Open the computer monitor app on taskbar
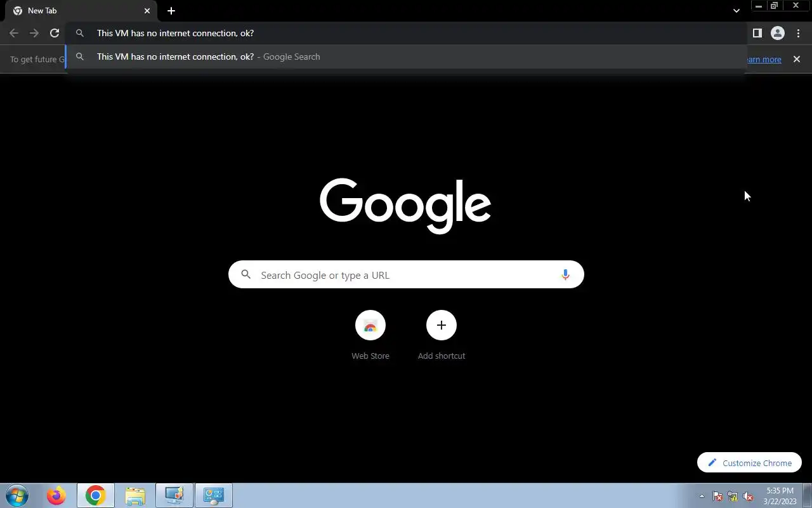This screenshot has height=508, width=812. coord(174,495)
